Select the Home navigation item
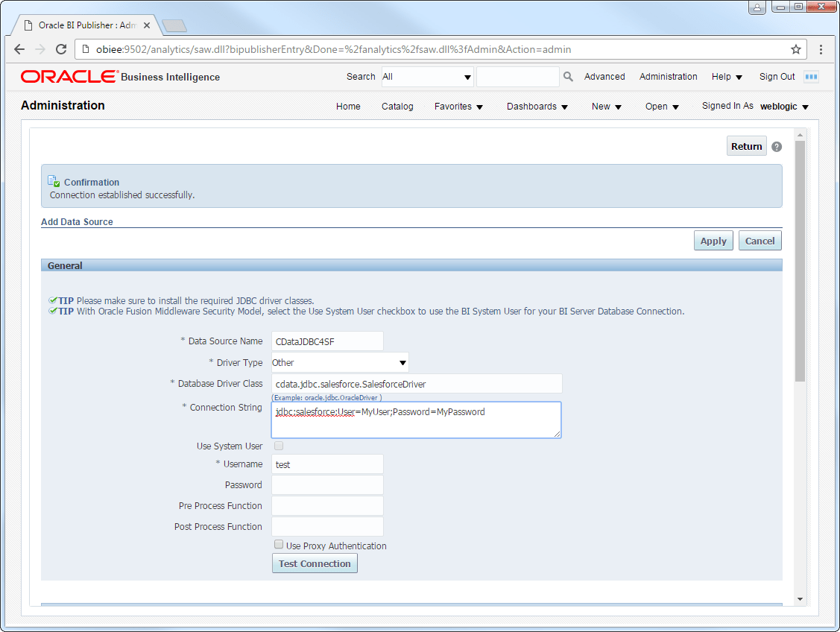The height and width of the screenshot is (632, 840). click(348, 107)
